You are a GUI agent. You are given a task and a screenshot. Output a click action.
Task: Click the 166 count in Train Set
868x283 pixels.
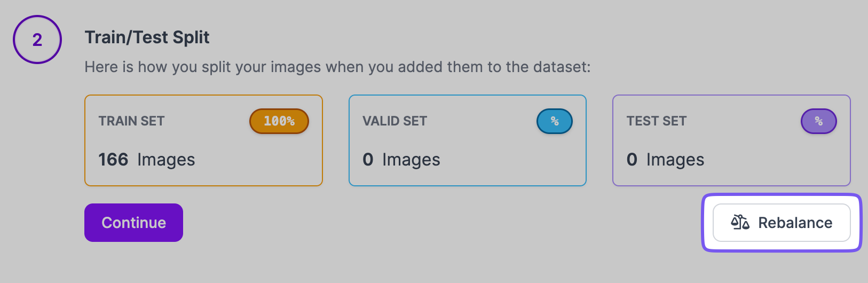pos(113,160)
